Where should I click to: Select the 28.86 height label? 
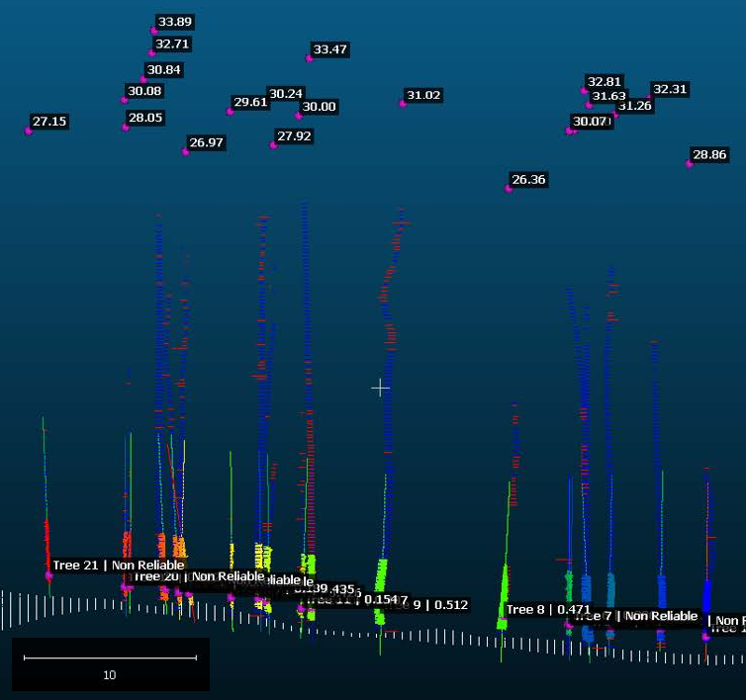(709, 155)
